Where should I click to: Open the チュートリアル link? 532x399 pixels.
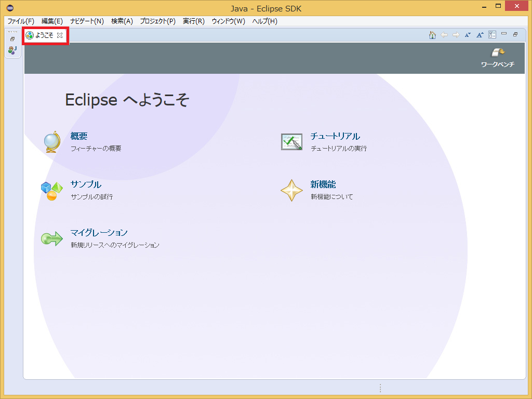coord(335,136)
